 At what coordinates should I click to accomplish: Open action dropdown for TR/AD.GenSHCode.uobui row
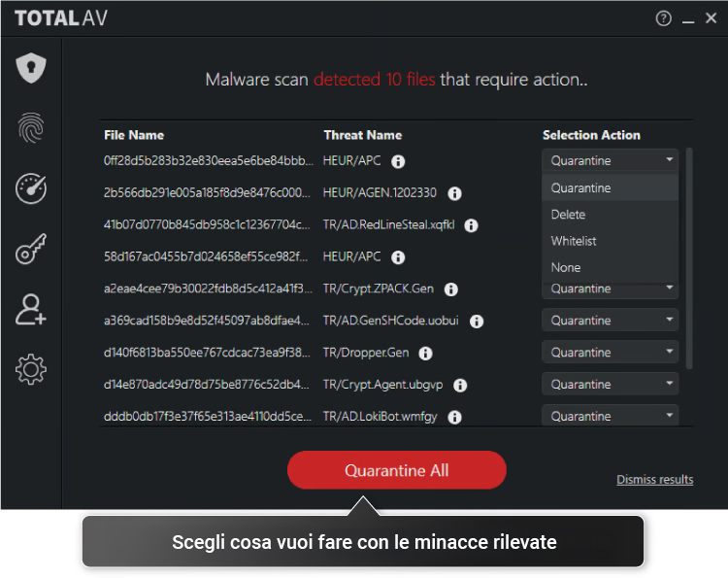coord(610,321)
